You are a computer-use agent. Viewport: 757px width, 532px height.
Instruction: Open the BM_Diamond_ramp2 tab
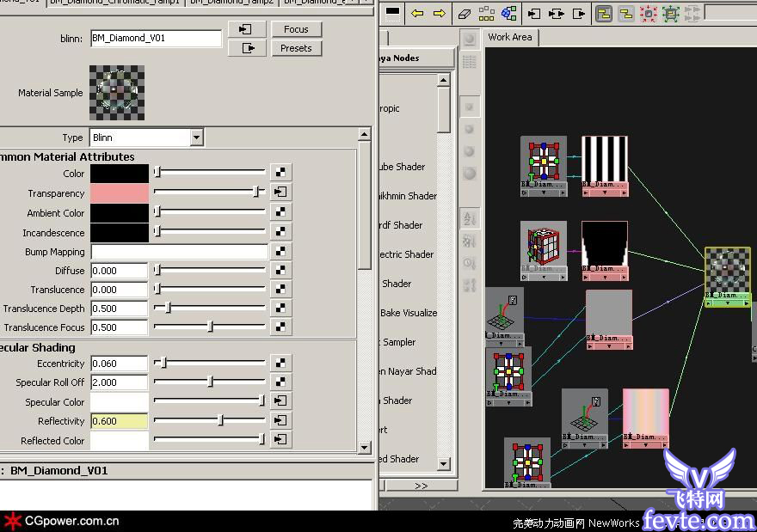click(x=231, y=3)
